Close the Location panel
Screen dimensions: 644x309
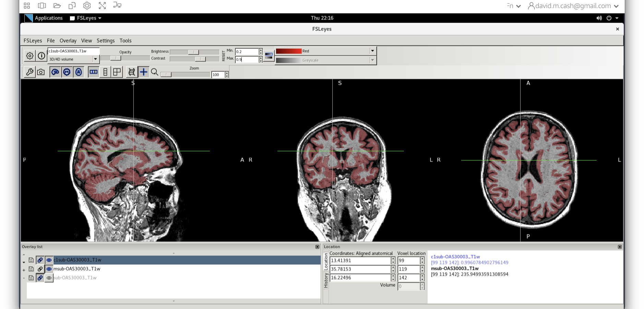click(620, 247)
